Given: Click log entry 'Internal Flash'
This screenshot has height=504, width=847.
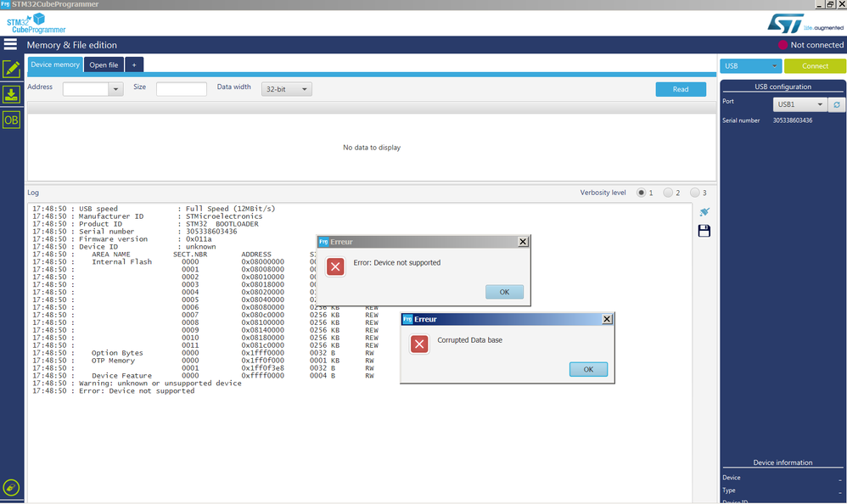Looking at the screenshot, I should [x=121, y=262].
